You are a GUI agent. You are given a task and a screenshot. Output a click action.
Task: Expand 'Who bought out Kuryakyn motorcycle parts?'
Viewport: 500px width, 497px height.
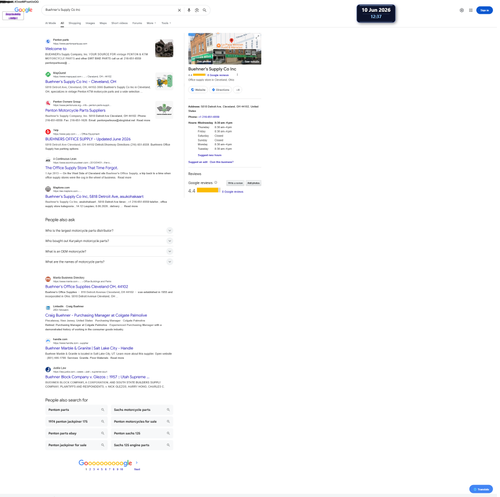click(109, 241)
